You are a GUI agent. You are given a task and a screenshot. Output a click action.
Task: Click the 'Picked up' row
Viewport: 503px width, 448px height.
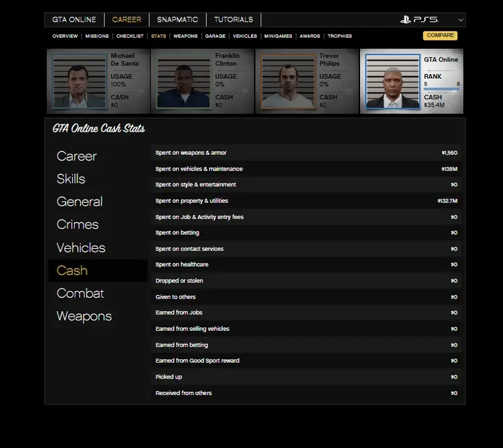tap(306, 377)
